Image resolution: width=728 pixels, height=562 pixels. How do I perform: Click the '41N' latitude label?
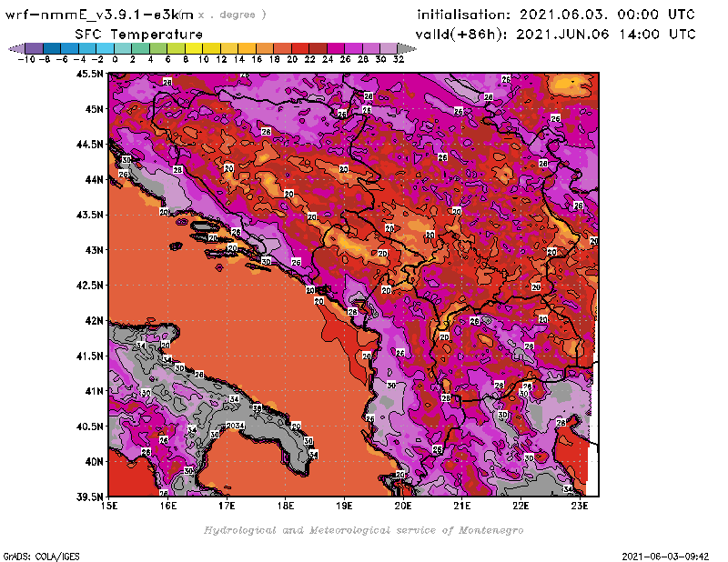[x=94, y=391]
